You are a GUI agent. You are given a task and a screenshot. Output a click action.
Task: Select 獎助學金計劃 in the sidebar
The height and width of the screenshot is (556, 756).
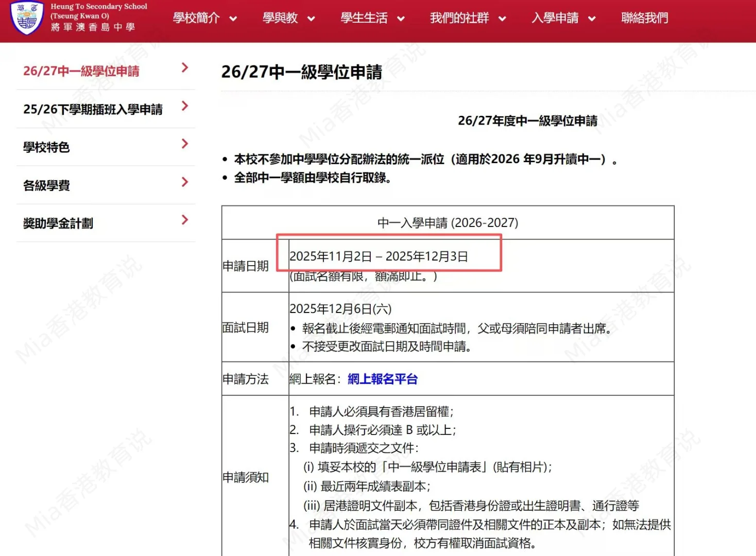pos(58,223)
